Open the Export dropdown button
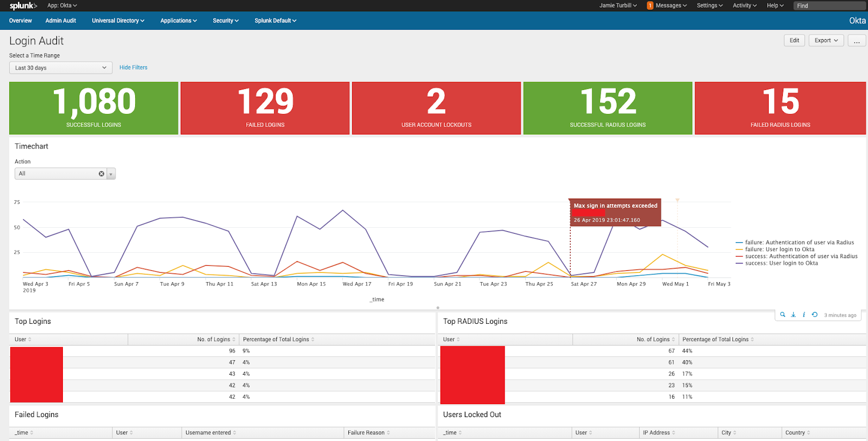868x441 pixels. point(826,40)
